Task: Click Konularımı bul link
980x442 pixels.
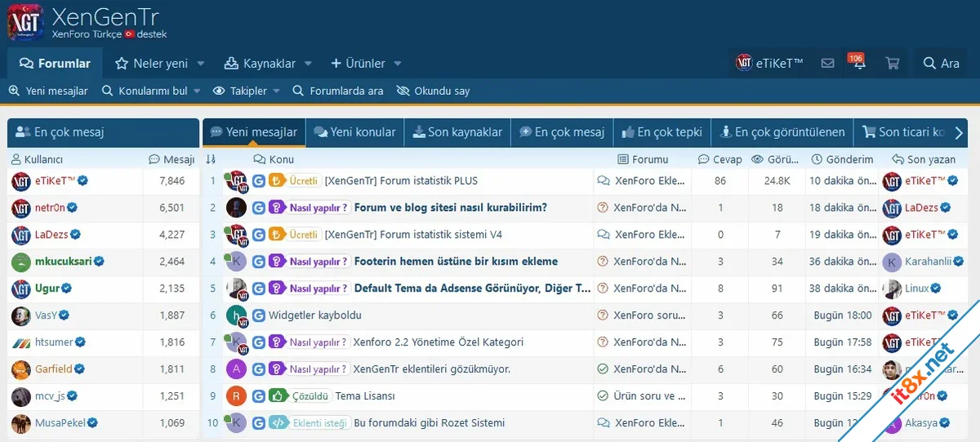Action: click(x=145, y=91)
